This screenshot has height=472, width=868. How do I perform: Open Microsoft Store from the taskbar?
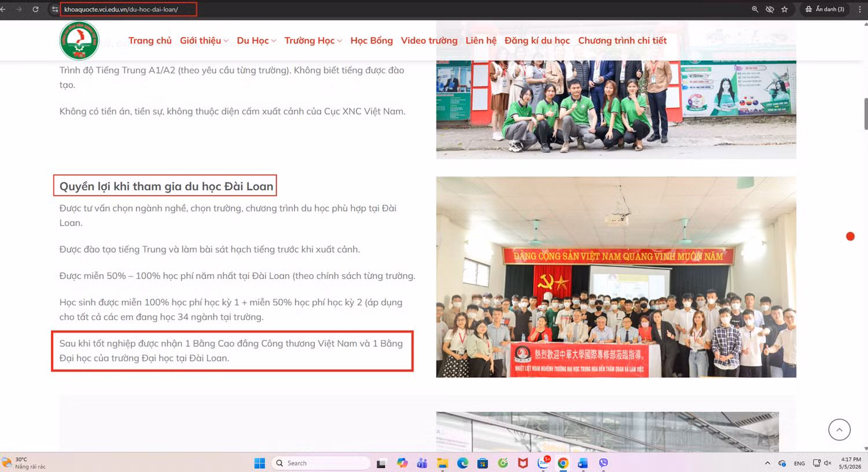(x=483, y=463)
